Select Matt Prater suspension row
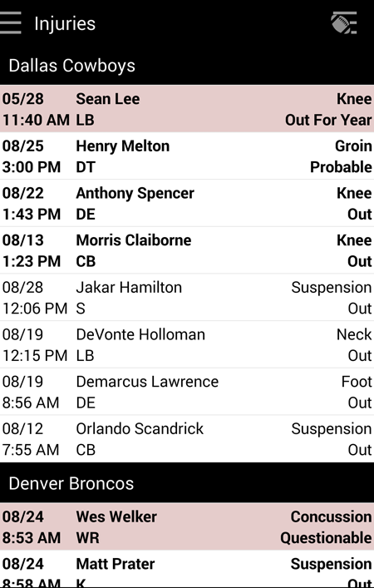 pos(187,569)
